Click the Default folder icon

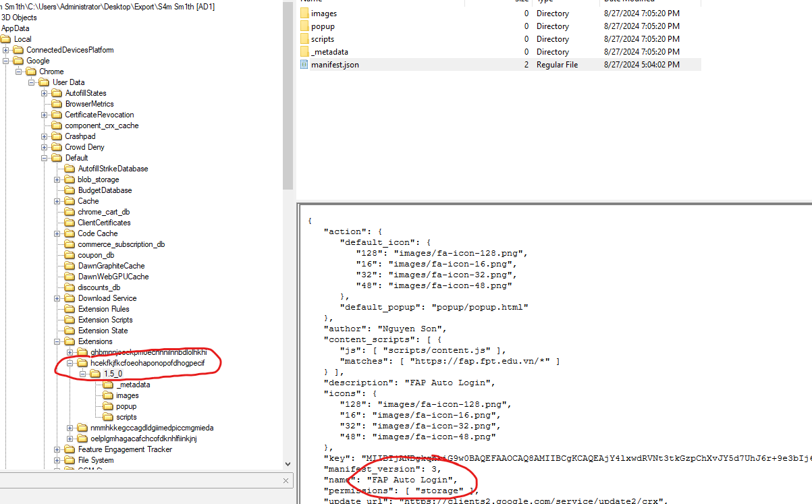[57, 158]
